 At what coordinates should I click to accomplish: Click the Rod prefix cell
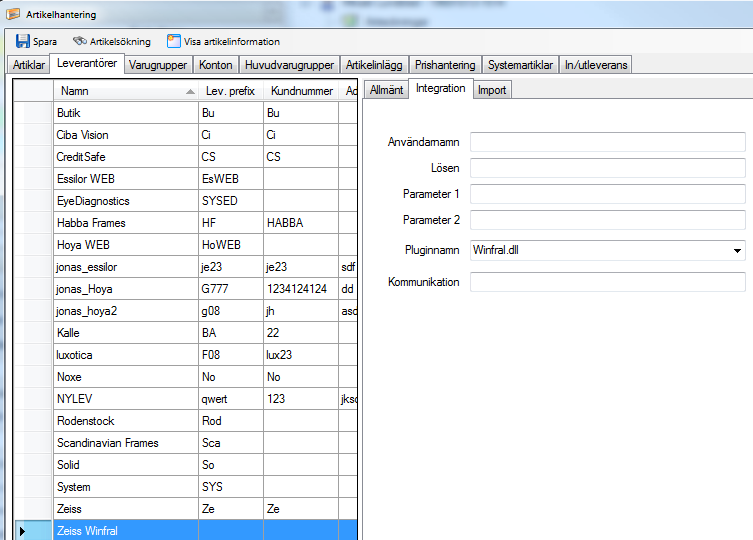tap(231, 421)
